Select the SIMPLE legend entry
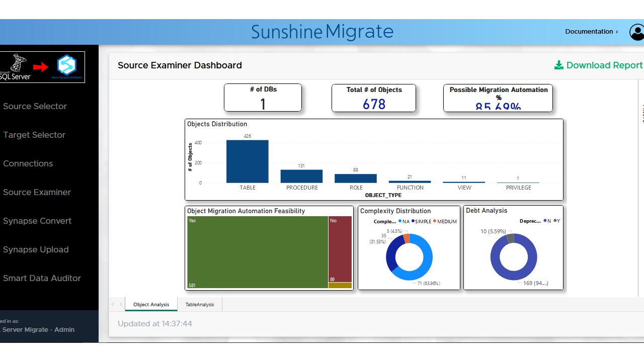Image resolution: width=644 pixels, height=362 pixels. [x=421, y=221]
